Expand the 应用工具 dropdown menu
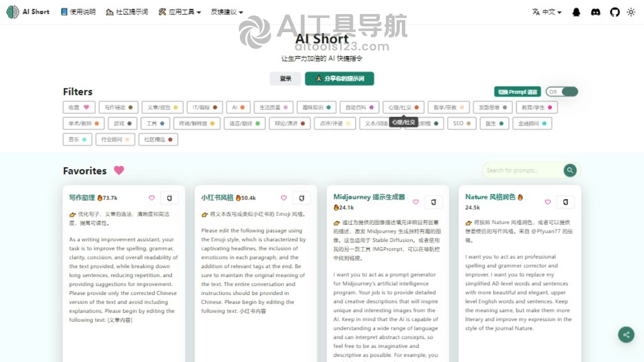 coord(180,12)
